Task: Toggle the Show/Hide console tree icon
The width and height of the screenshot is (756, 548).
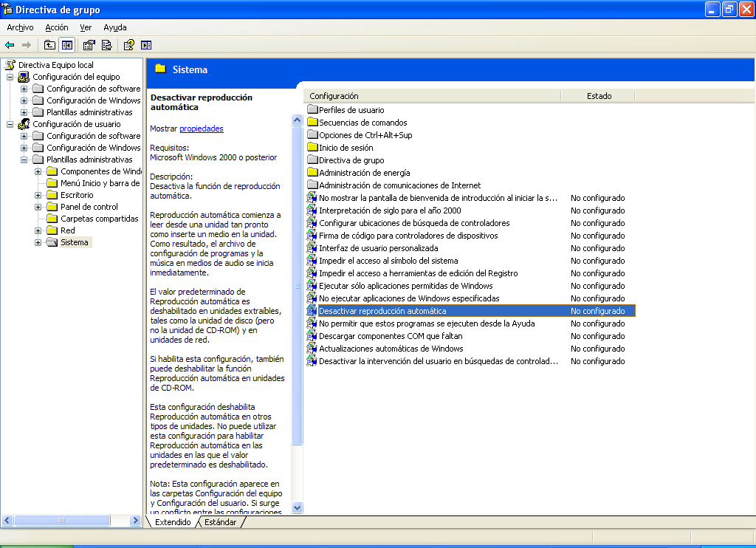Action: (67, 45)
